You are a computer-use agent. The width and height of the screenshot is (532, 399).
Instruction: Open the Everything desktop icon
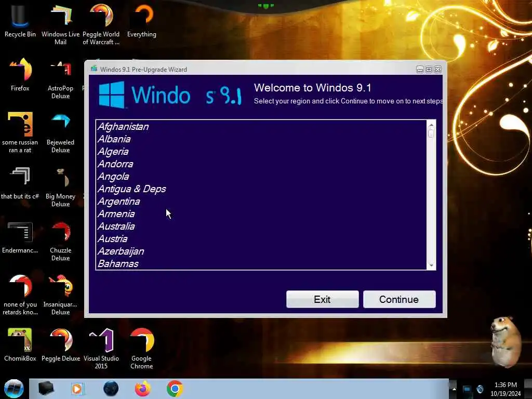(141, 21)
